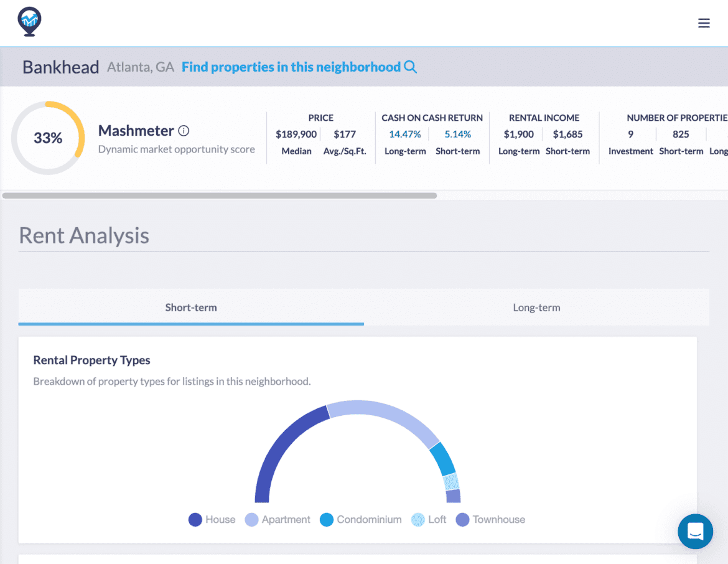Click the Mashmeter info icon
Image resolution: width=728 pixels, height=564 pixels.
click(x=184, y=131)
